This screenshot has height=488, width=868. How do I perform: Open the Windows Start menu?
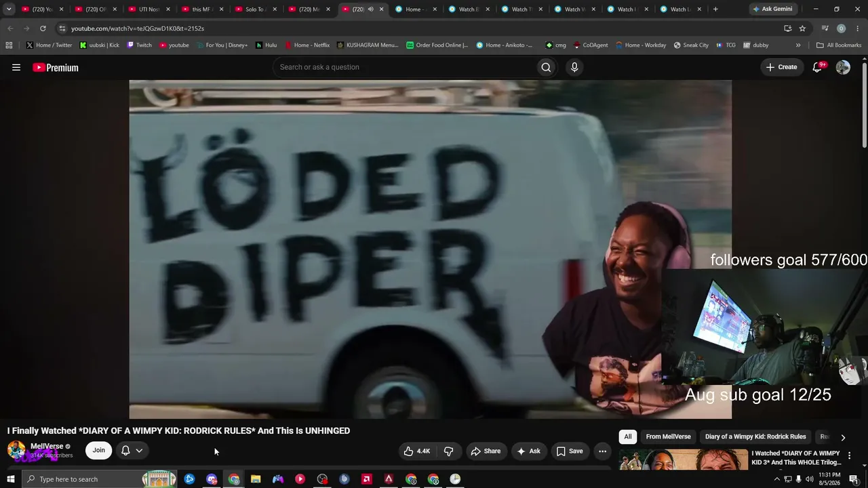11,479
